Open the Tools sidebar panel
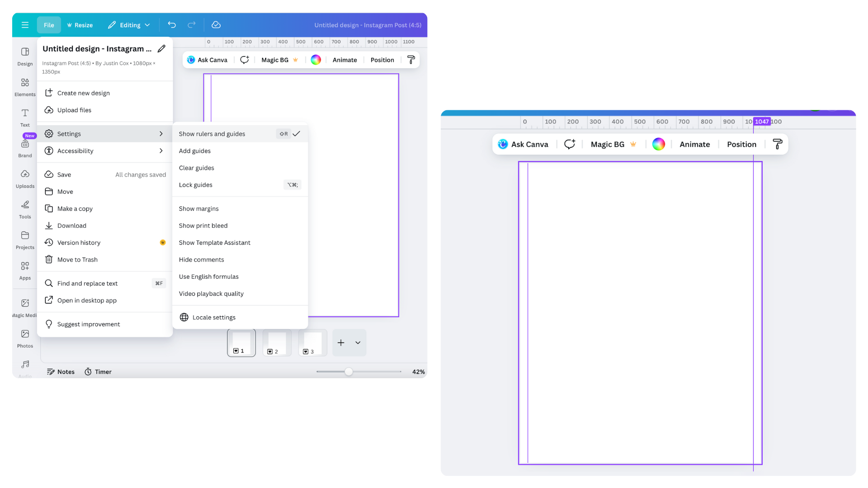868x488 pixels. (25, 210)
